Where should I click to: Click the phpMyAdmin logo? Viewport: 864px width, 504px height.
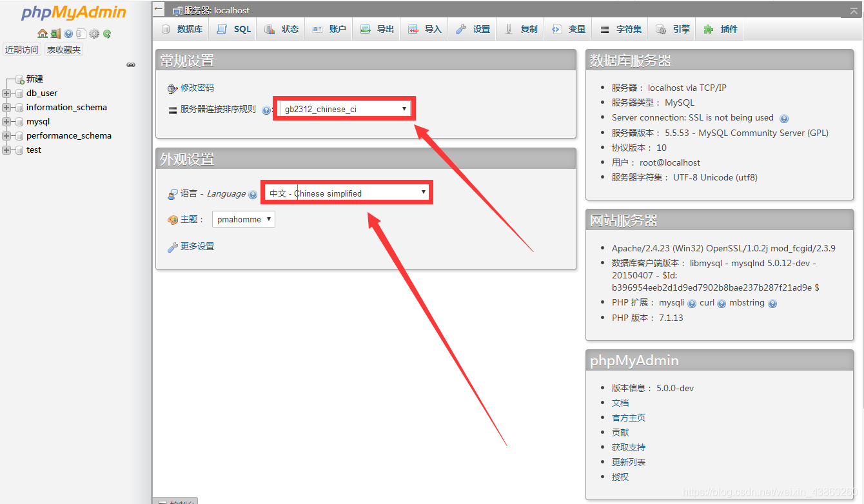74,13
